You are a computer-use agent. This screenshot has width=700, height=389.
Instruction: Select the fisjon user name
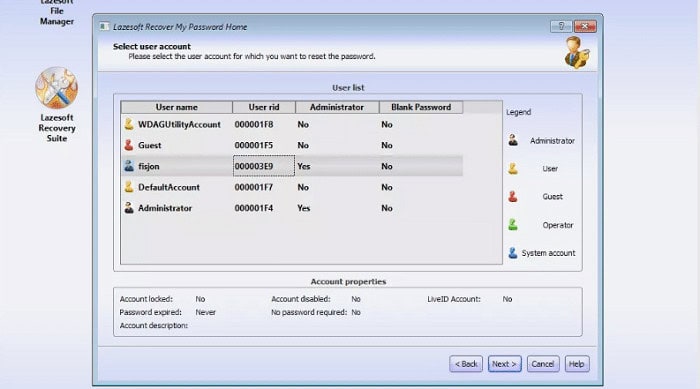point(149,166)
